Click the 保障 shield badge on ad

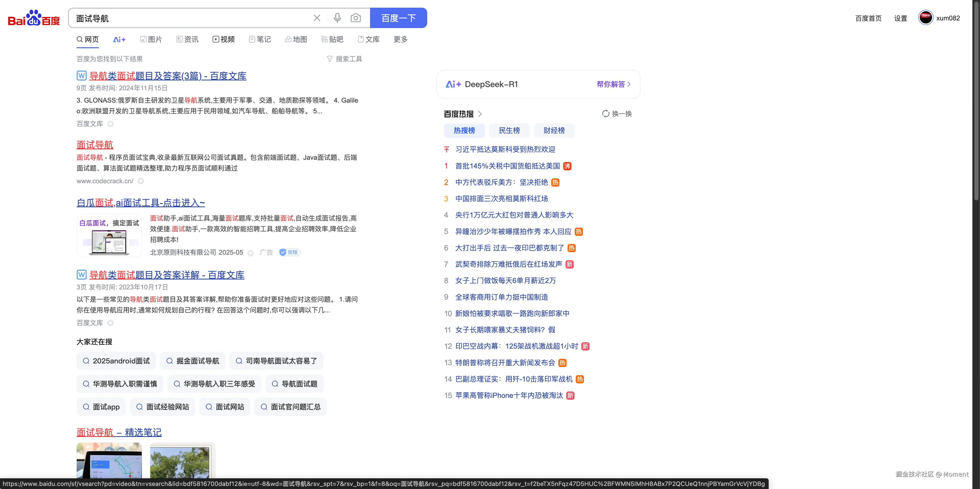(290, 252)
